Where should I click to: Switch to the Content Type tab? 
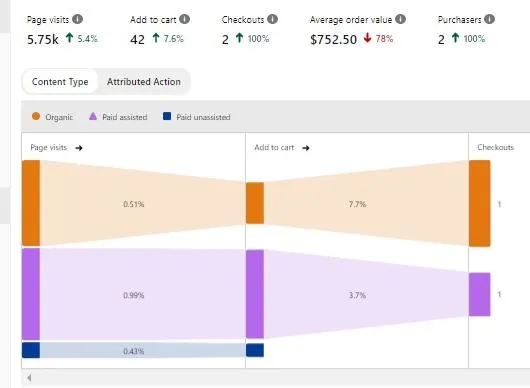tap(60, 81)
